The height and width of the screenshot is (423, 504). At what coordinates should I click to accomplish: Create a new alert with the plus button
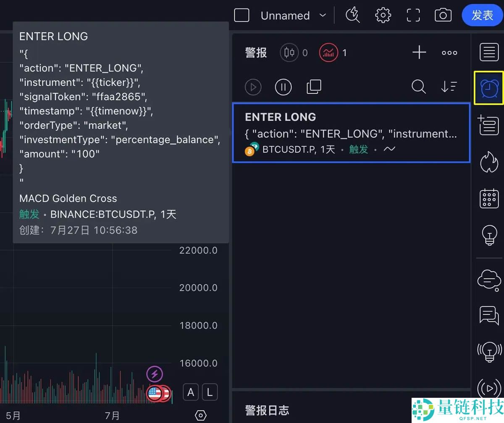(x=419, y=52)
